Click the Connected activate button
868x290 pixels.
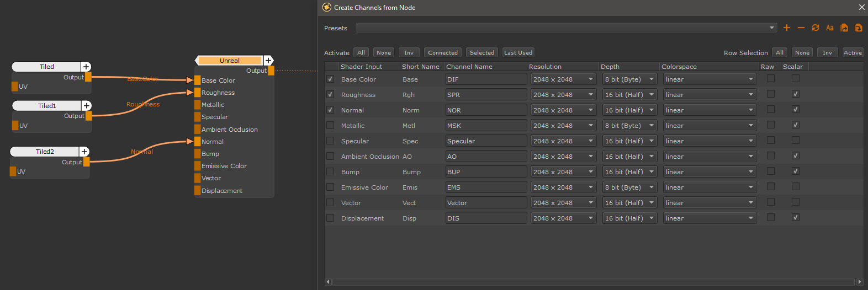(x=443, y=53)
